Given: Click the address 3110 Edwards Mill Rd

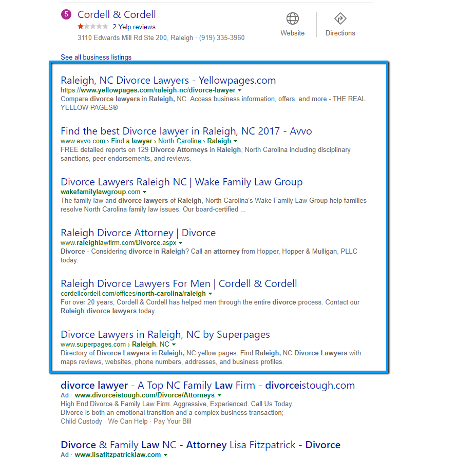Looking at the screenshot, I should (135, 37).
